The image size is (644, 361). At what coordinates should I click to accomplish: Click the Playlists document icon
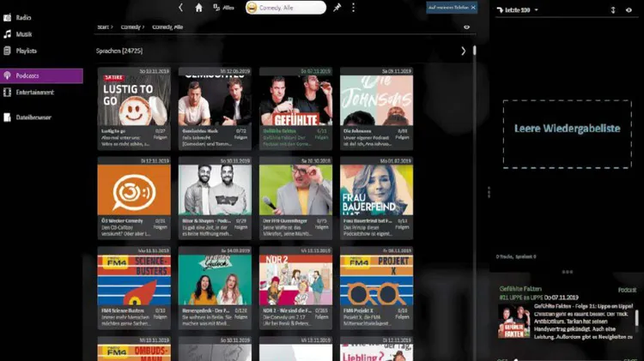pyautogui.click(x=8, y=51)
